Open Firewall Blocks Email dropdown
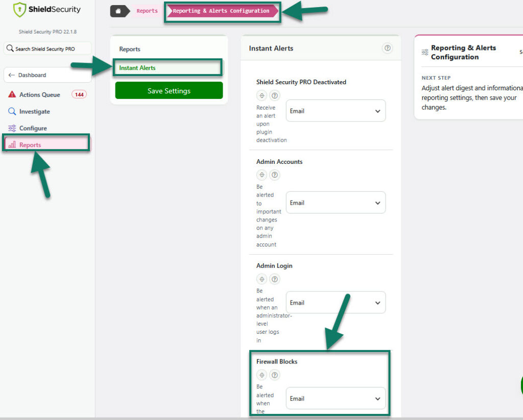This screenshot has width=523, height=420. (336, 399)
